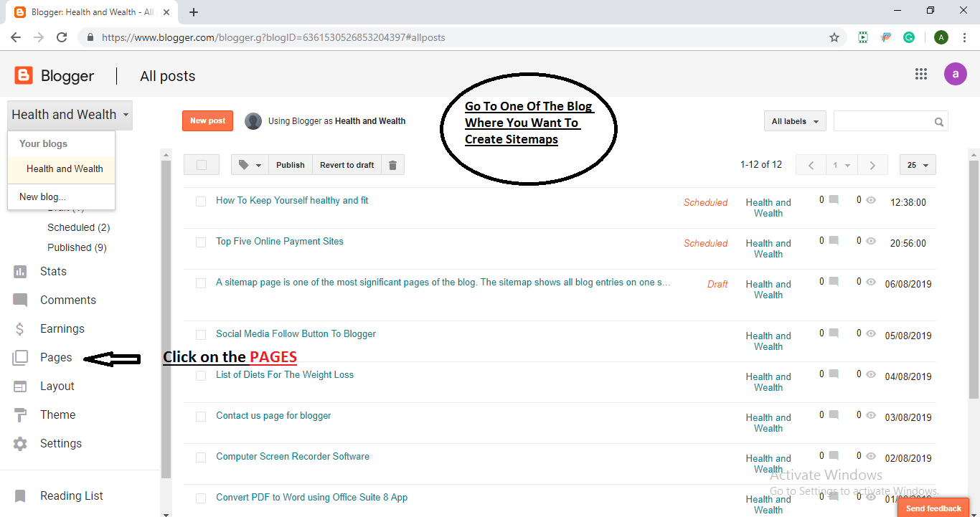Click the Pages icon in the sidebar
Screen dimensions: 980x517
(21, 357)
